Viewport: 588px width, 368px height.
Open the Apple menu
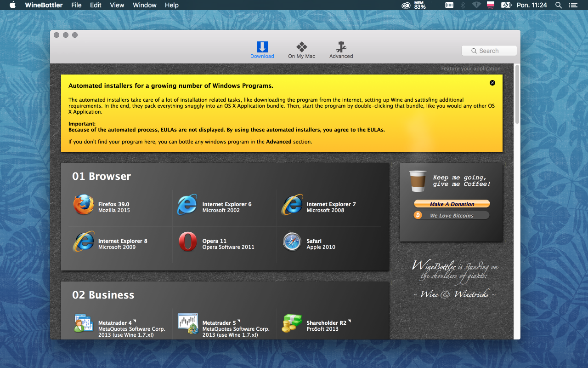coord(12,5)
